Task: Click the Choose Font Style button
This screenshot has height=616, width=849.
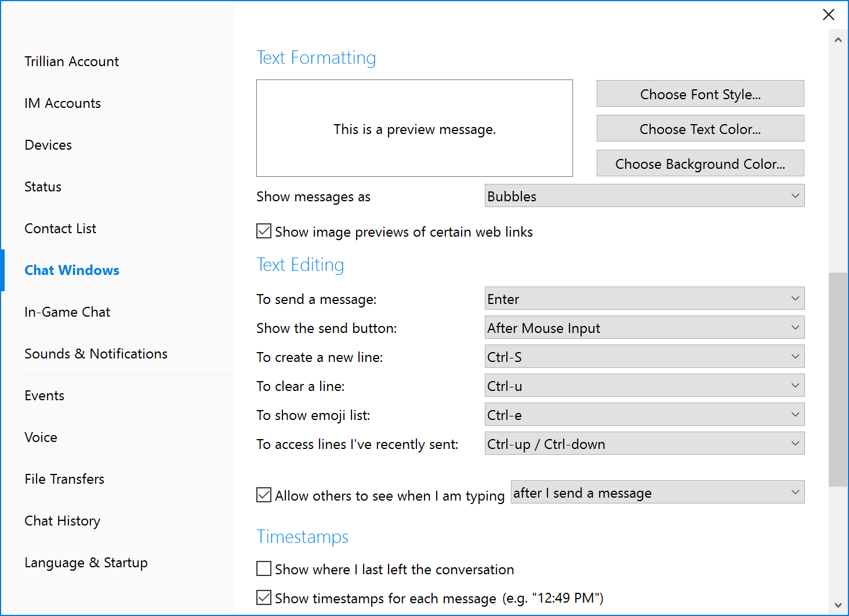Action: (x=700, y=94)
